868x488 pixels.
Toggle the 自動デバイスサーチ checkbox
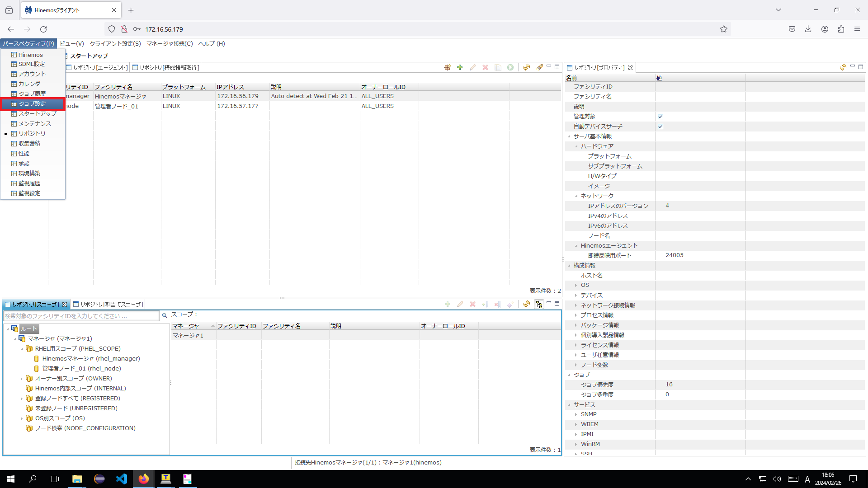[x=660, y=127]
